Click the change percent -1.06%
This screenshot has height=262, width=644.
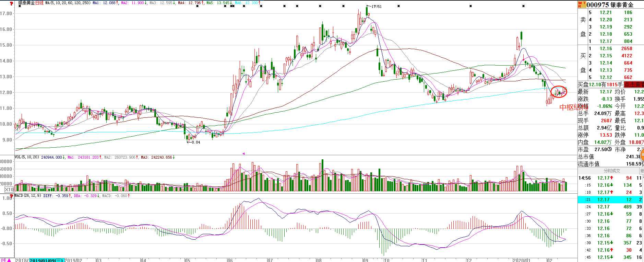coord(605,106)
